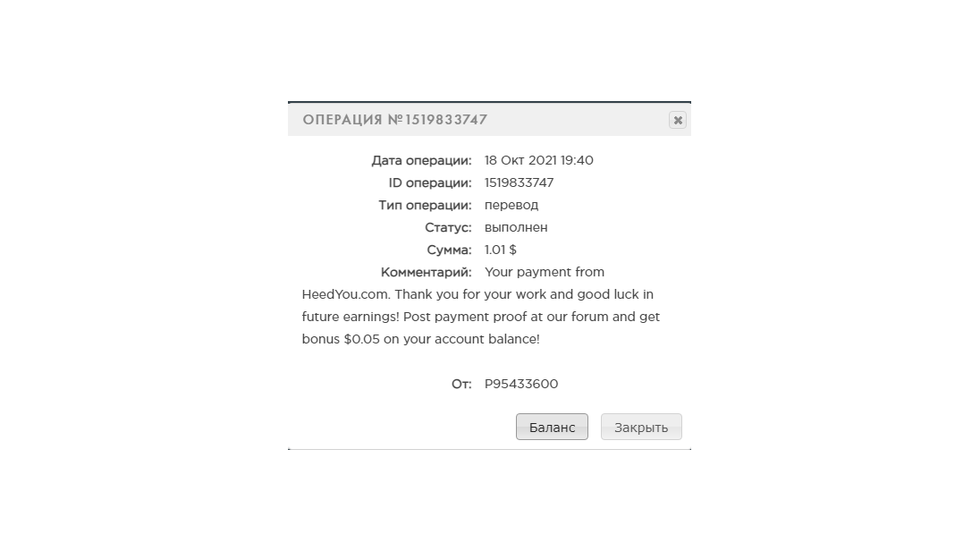This screenshot has height=551, width=980.
Task: Click the 'Your payment from' comment text
Action: [545, 272]
